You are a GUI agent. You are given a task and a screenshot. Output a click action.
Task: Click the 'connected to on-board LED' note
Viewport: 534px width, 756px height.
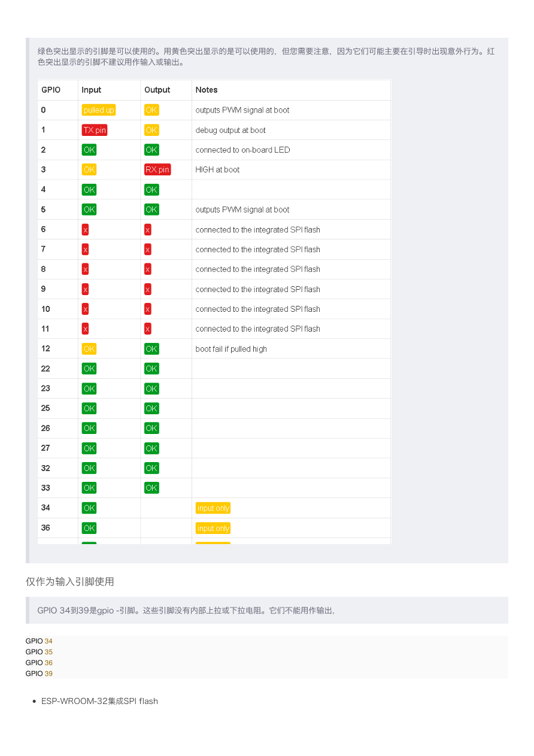pos(242,150)
